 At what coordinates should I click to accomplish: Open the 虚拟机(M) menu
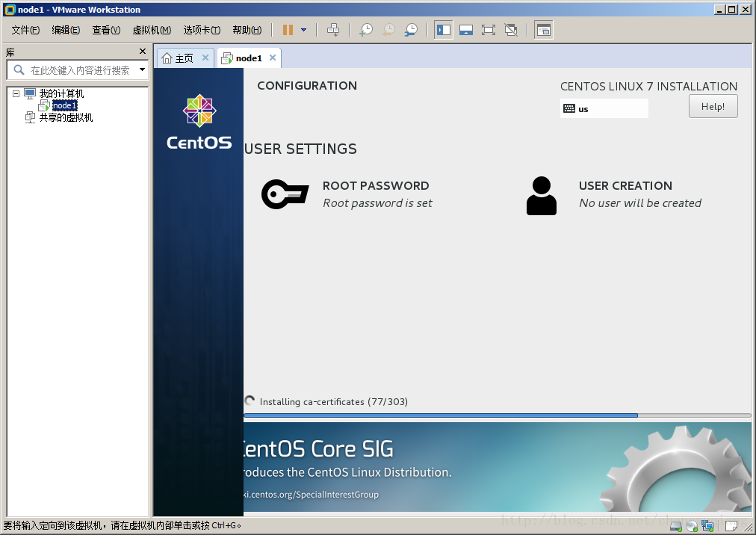pos(152,30)
